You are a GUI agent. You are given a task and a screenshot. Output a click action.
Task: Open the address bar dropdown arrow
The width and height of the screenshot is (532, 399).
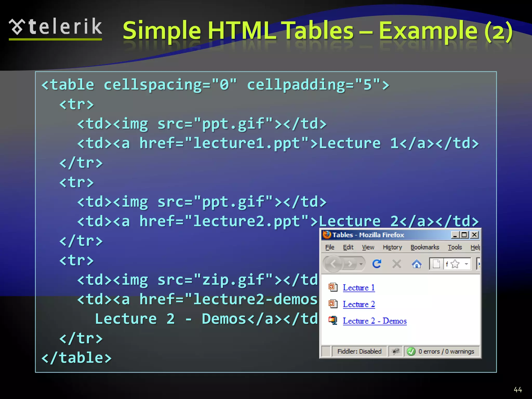467,264
